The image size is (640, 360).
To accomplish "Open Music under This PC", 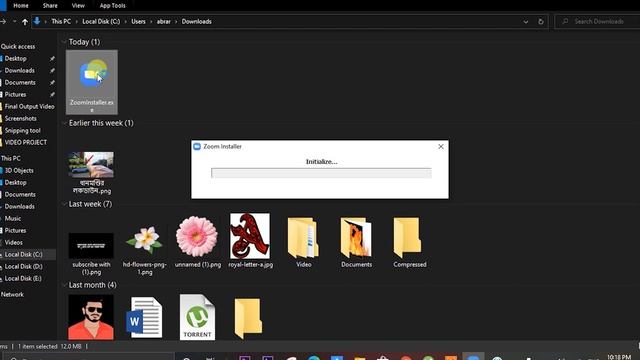I will 13,218.
